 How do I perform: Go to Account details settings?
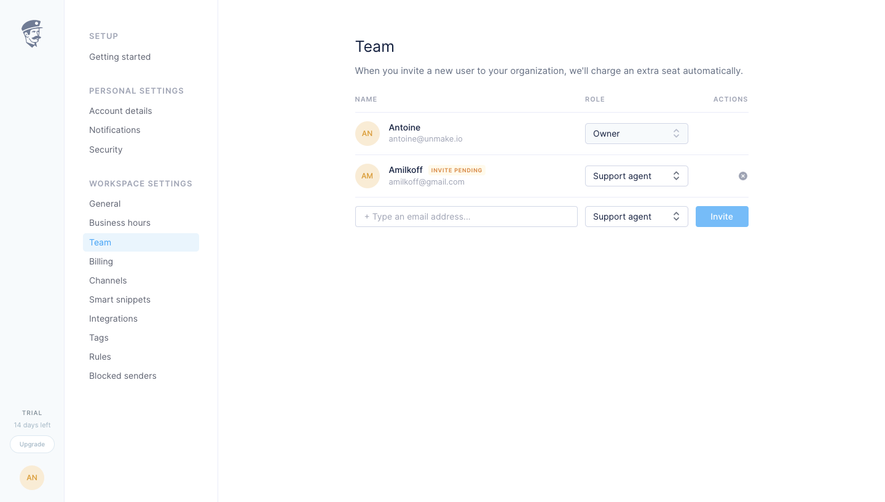coord(120,111)
